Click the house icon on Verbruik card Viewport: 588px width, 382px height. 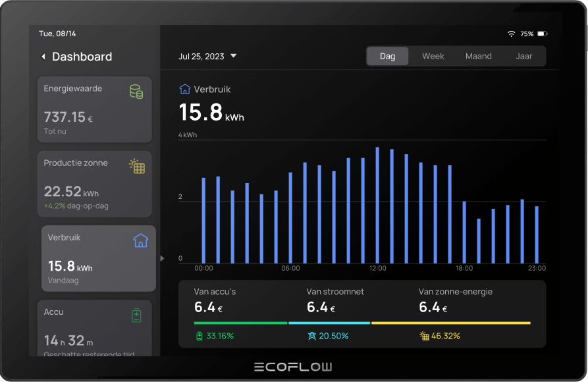click(x=140, y=240)
